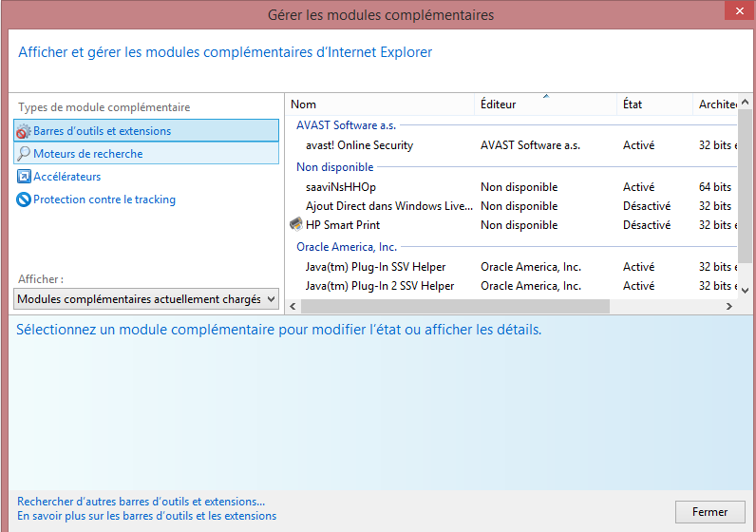This screenshot has height=532, width=756.
Task: Select Java(tm) Plug-In 2 SSV Helper row
Action: [x=512, y=286]
